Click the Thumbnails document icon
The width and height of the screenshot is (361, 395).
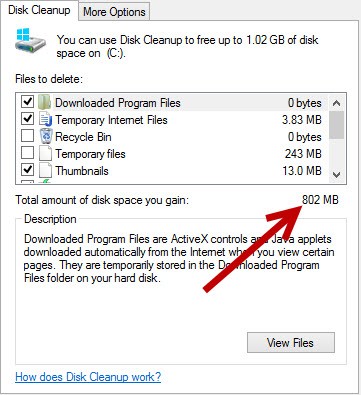point(45,170)
